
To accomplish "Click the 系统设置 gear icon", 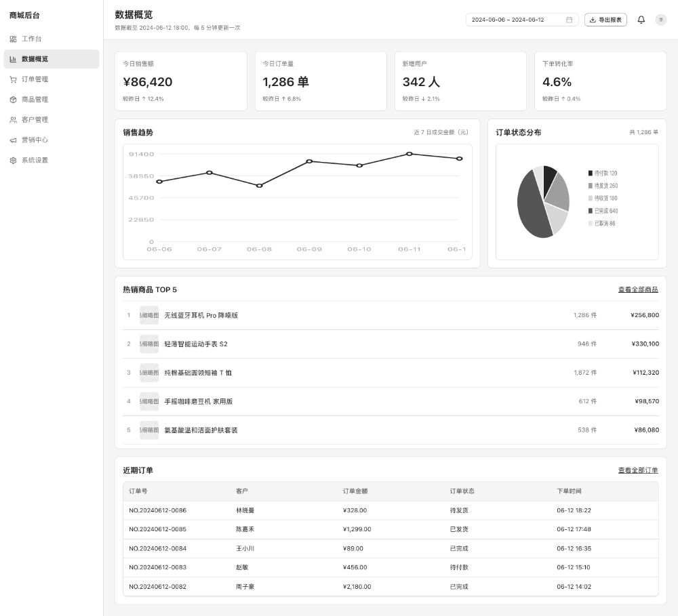I will click(x=13, y=161).
